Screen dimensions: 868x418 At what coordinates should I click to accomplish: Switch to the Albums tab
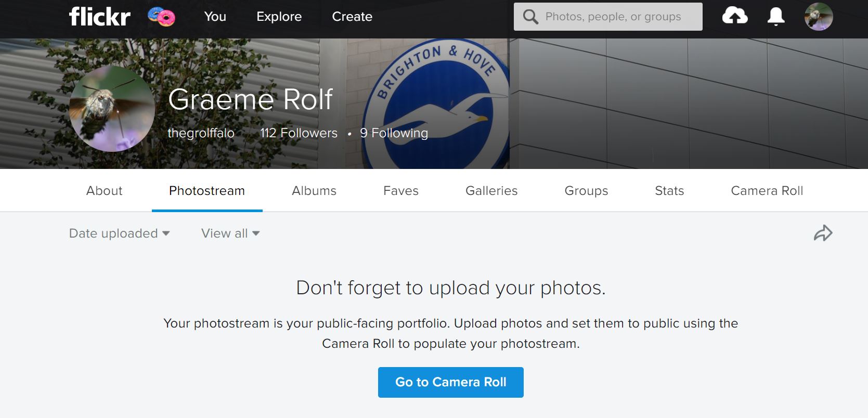314,191
